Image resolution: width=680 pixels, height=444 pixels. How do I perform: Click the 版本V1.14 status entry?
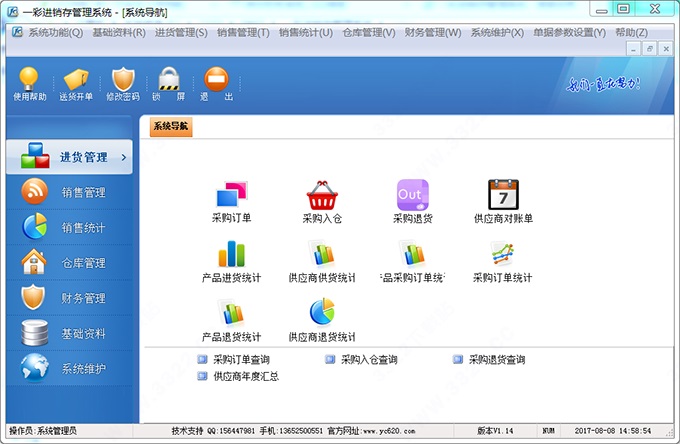pos(495,431)
